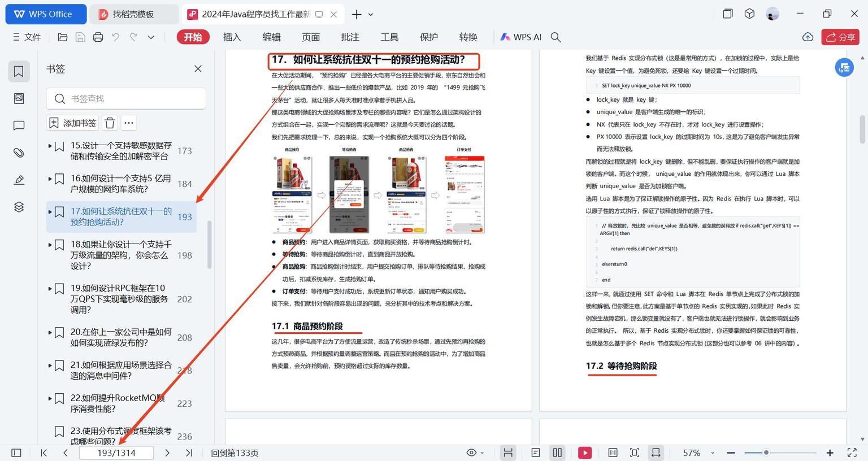Close the bookmarks panel
This screenshot has width=868, height=461.
tap(198, 69)
